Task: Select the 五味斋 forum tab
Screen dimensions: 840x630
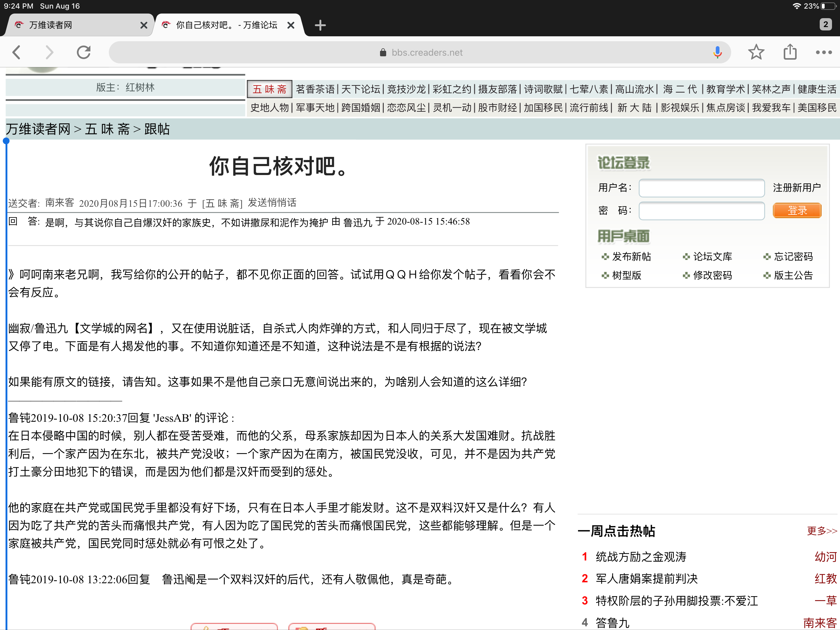Action: [269, 89]
